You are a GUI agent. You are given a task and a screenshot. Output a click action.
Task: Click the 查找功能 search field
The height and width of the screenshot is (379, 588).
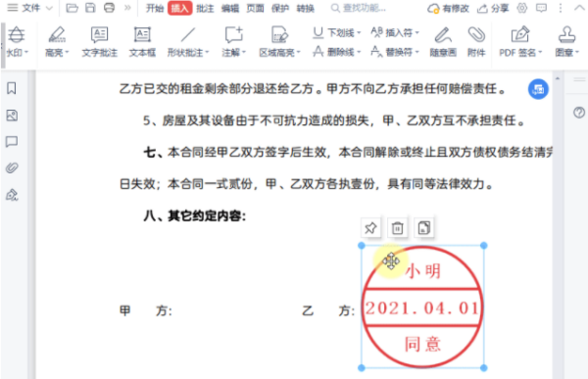(359, 8)
